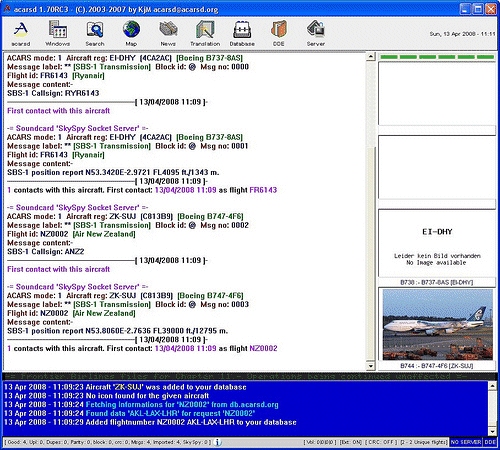Click 'No icon found for the given aircraft' line
500x450 pixels.
pos(107,396)
